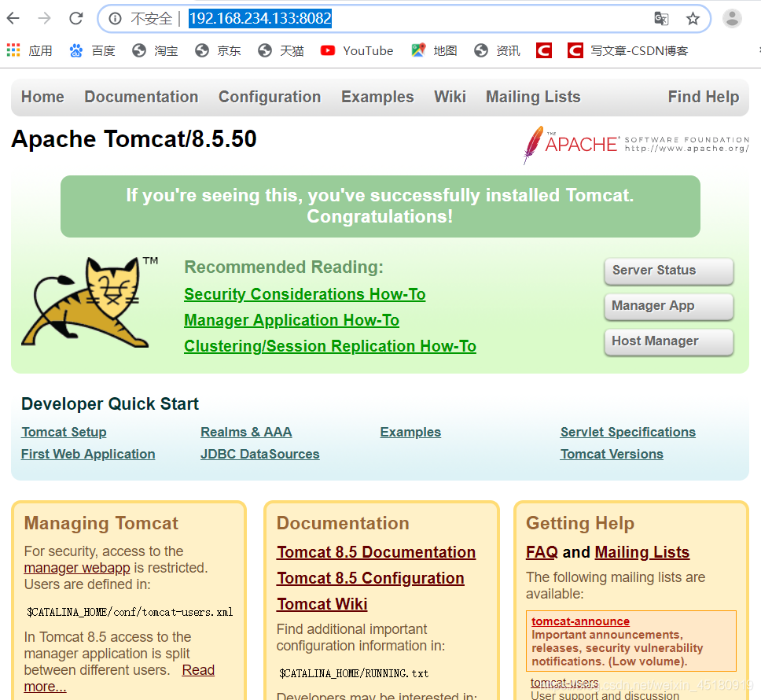Image resolution: width=761 pixels, height=700 pixels.
Task: Open the apps grid bookmark icon
Action: tap(13, 50)
